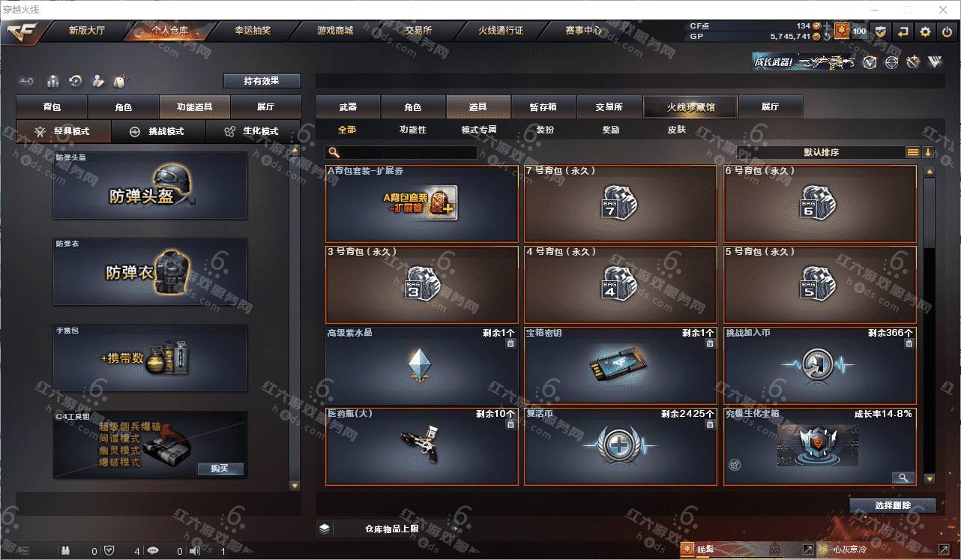Click the magnifier on 究极生化宝箱 item
The width and height of the screenshot is (961, 560).
pos(903,478)
